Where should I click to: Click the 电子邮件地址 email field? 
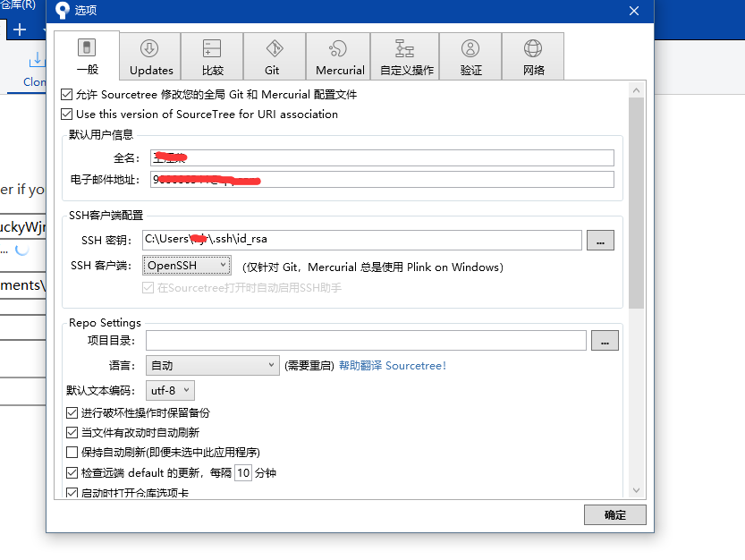click(x=382, y=180)
